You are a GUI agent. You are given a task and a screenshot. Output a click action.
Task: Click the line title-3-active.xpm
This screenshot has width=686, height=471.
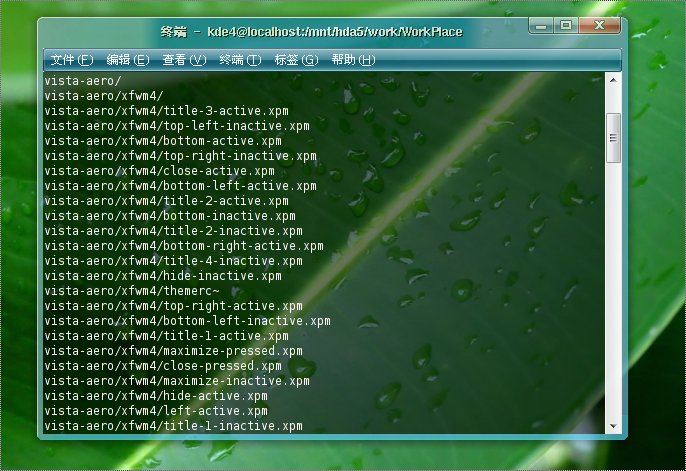pyautogui.click(x=166, y=111)
